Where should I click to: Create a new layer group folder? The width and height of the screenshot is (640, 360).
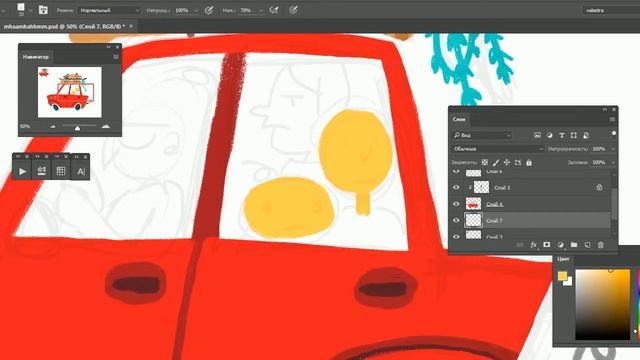574,244
